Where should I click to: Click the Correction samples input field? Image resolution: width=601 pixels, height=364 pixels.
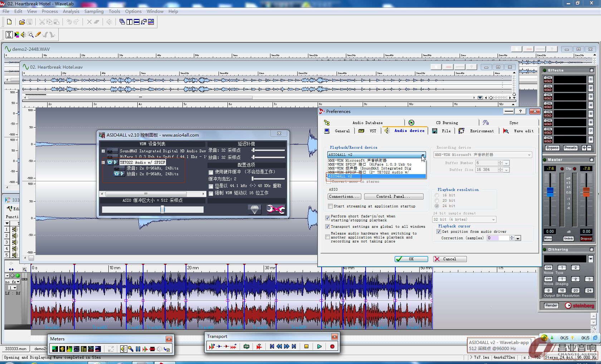(x=498, y=238)
